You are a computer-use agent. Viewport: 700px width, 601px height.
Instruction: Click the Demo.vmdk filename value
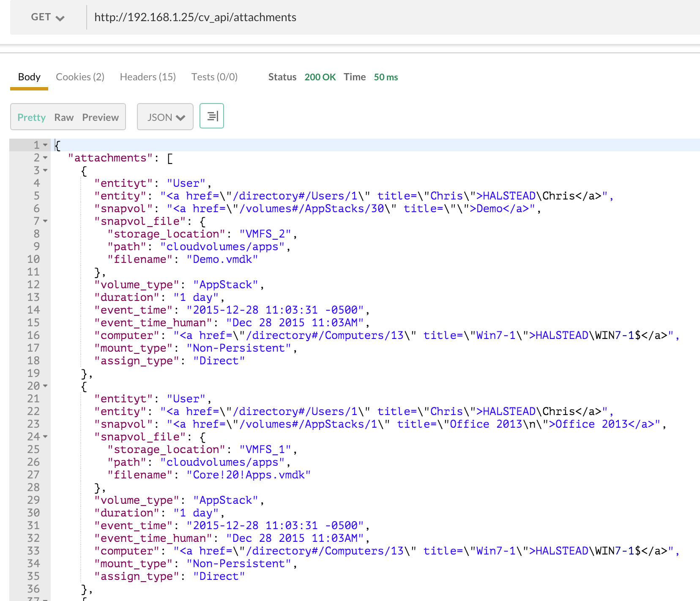[x=222, y=259]
